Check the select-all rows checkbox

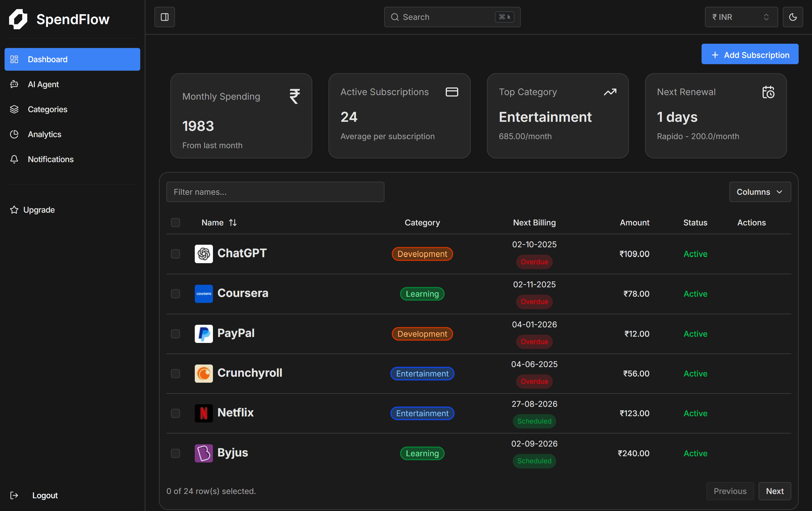tap(175, 223)
